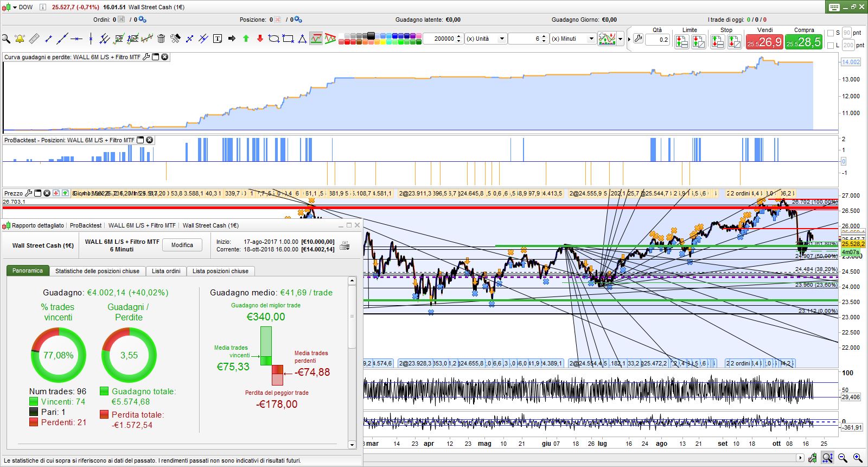The image size is (868, 467).
Task: Select the green up arrow marker
Action: click(x=246, y=39)
